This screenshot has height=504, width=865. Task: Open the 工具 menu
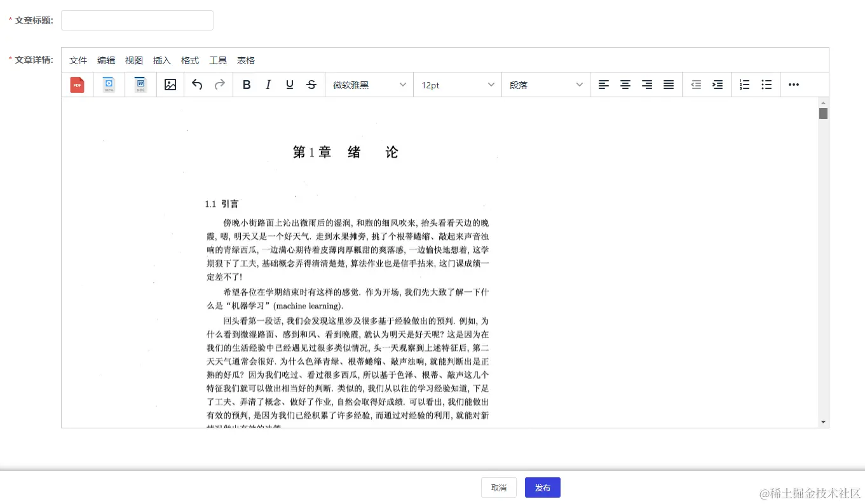coord(218,60)
